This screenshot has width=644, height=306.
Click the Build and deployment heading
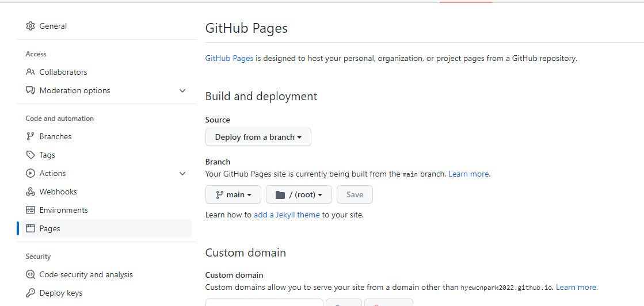(261, 96)
